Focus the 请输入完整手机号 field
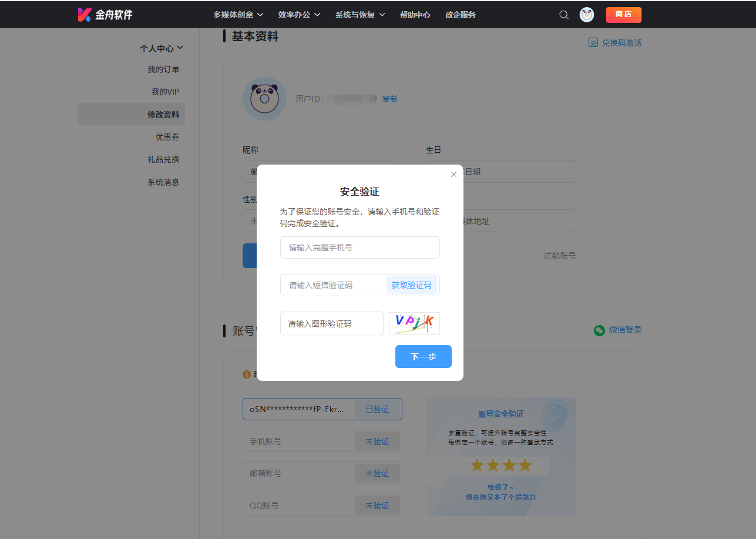 point(359,247)
